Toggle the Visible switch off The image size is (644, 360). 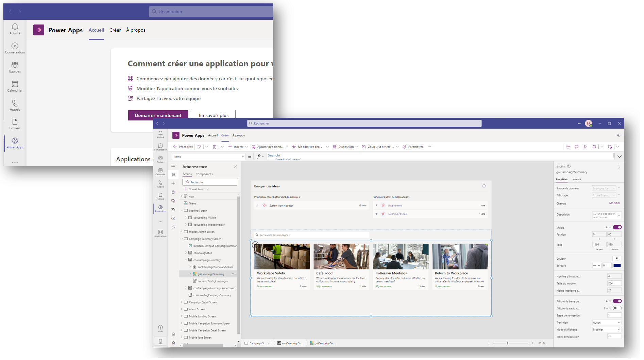pyautogui.click(x=617, y=227)
